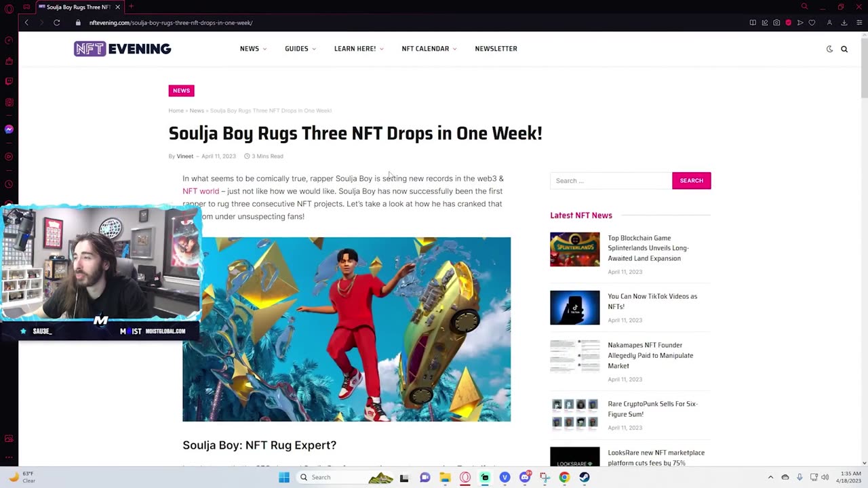Open site search magnifier icon
This screenshot has width=868, height=488.
pyautogui.click(x=844, y=49)
